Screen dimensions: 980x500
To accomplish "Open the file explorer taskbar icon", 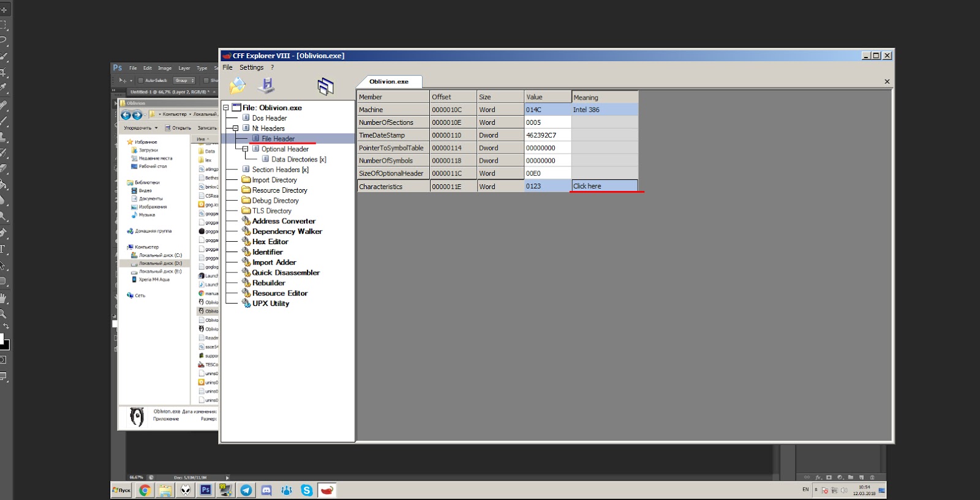I will [165, 490].
